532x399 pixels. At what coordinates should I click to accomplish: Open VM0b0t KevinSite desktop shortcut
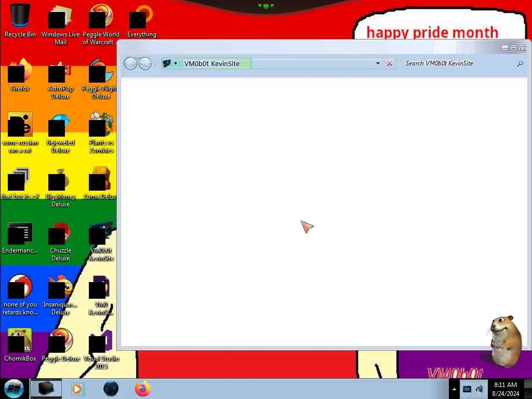point(101,241)
